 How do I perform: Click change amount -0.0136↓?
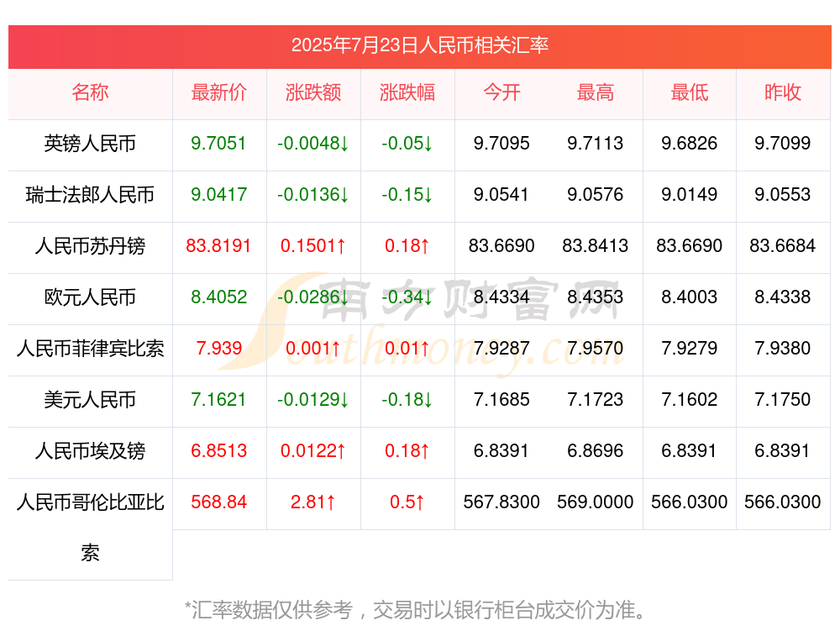point(313,195)
